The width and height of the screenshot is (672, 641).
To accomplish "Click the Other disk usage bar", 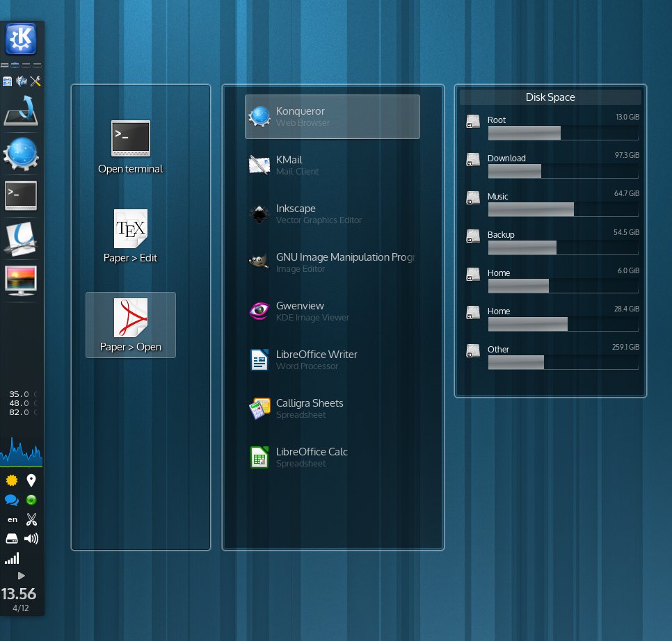I will point(563,362).
